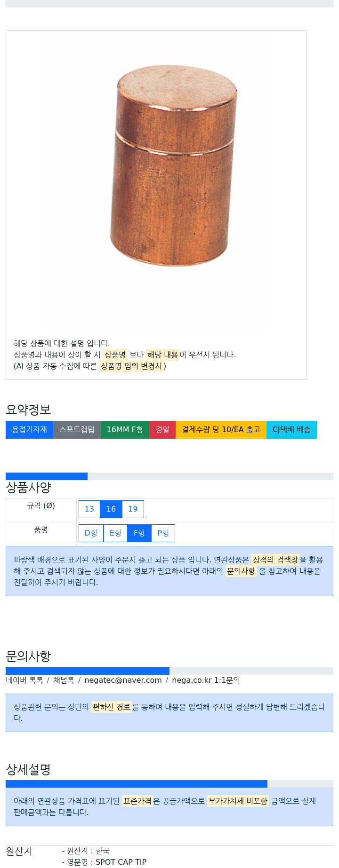Click the 경일 red brand tag

(x=162, y=429)
